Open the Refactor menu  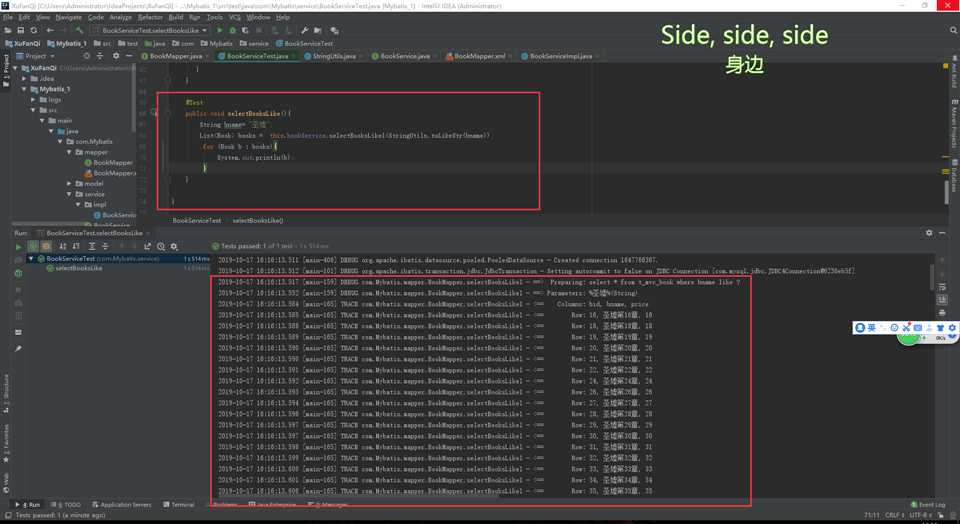(x=150, y=17)
